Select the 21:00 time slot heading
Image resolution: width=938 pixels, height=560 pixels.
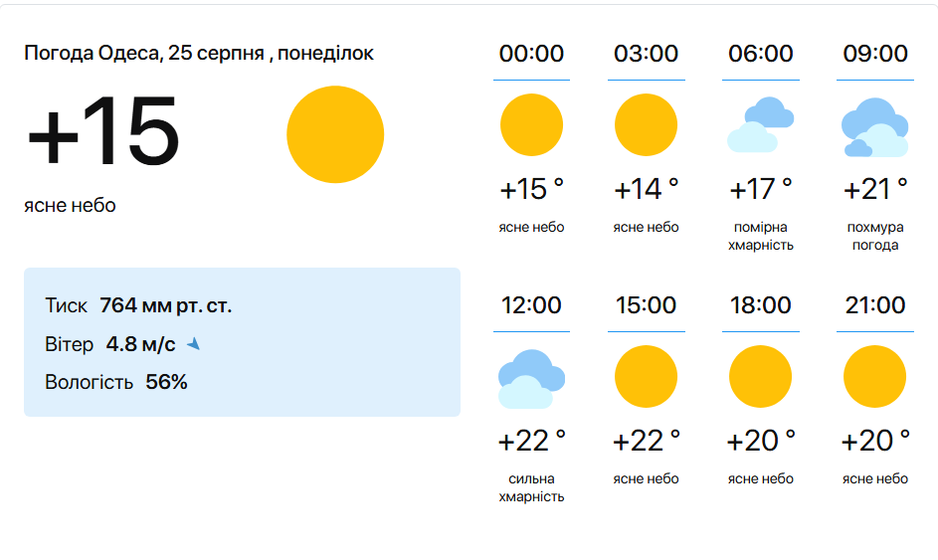874,305
